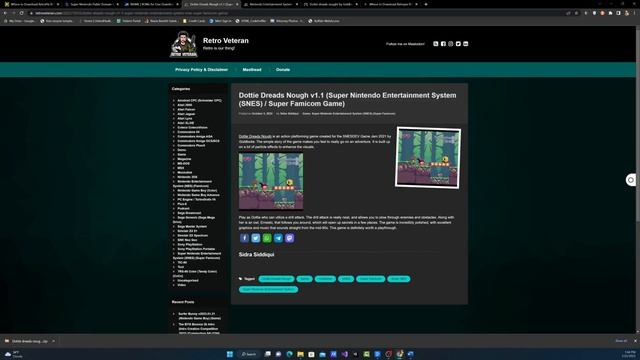Image resolution: width=640 pixels, height=360 pixels.
Task: Open Privacy Policy & Disclaimer page
Action: click(x=201, y=70)
